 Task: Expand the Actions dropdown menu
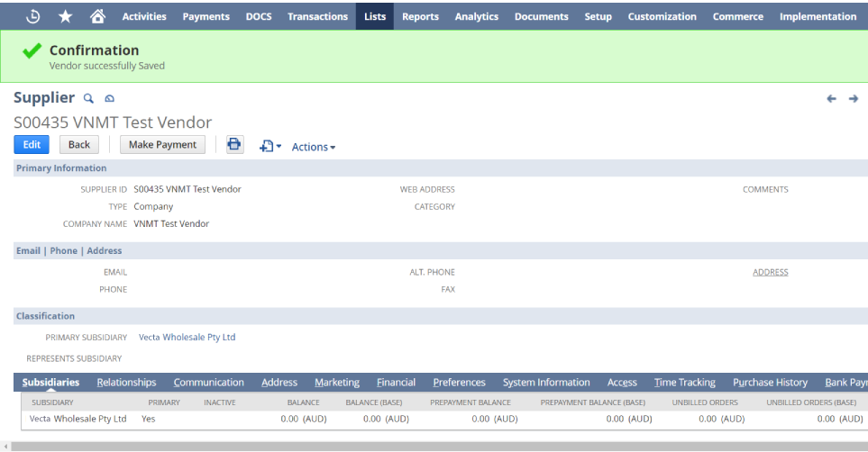pyautogui.click(x=314, y=147)
